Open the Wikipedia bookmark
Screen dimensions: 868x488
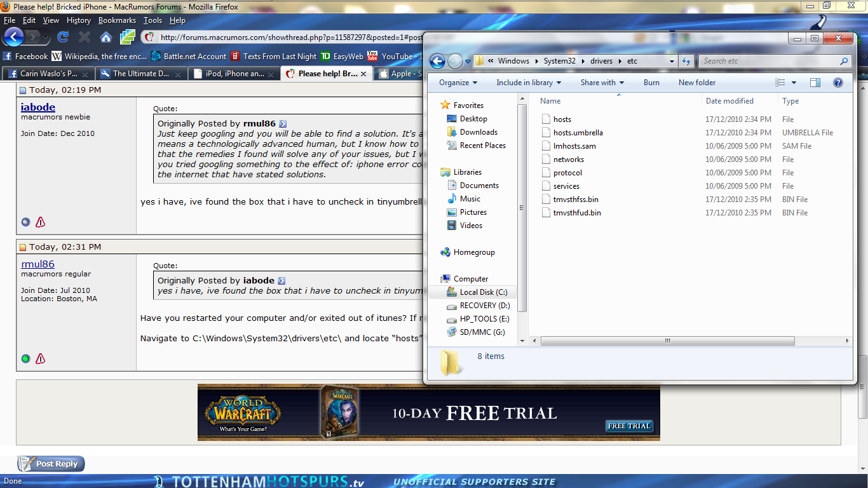tap(99, 56)
